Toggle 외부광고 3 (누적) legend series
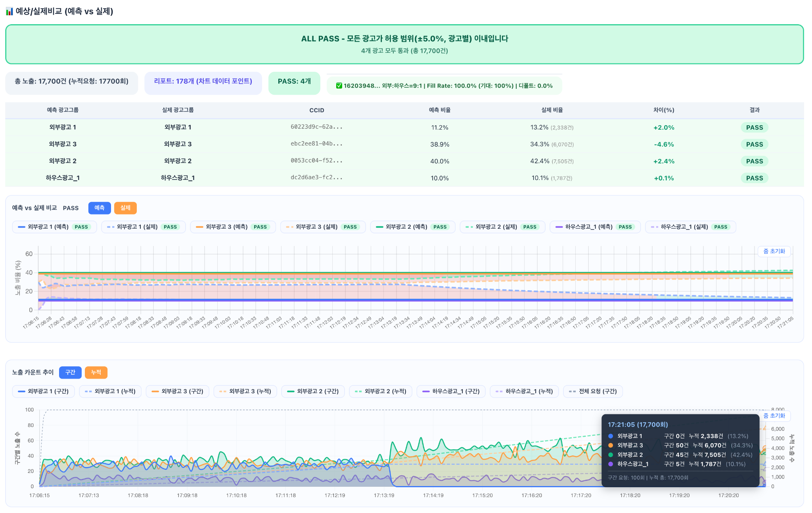Image resolution: width=812 pixels, height=513 pixels. (245, 391)
